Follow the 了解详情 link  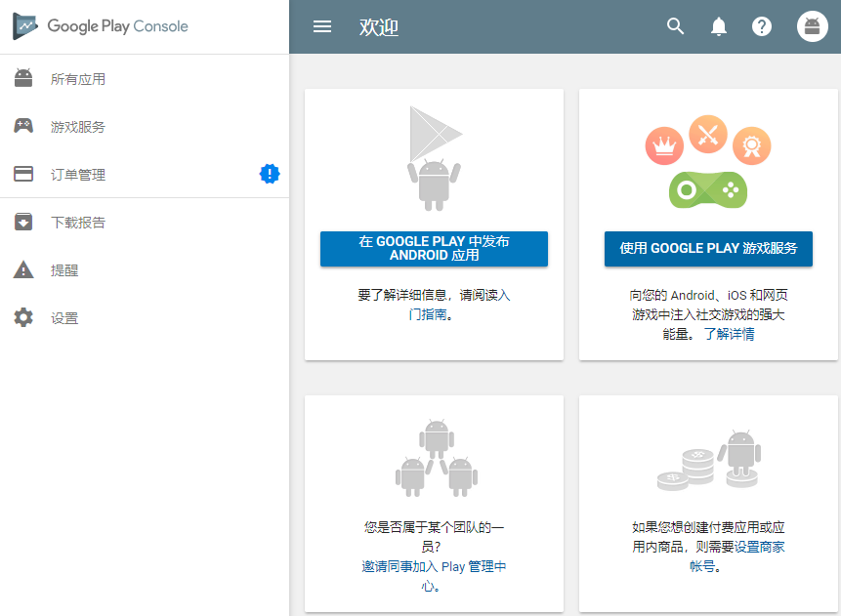729,334
